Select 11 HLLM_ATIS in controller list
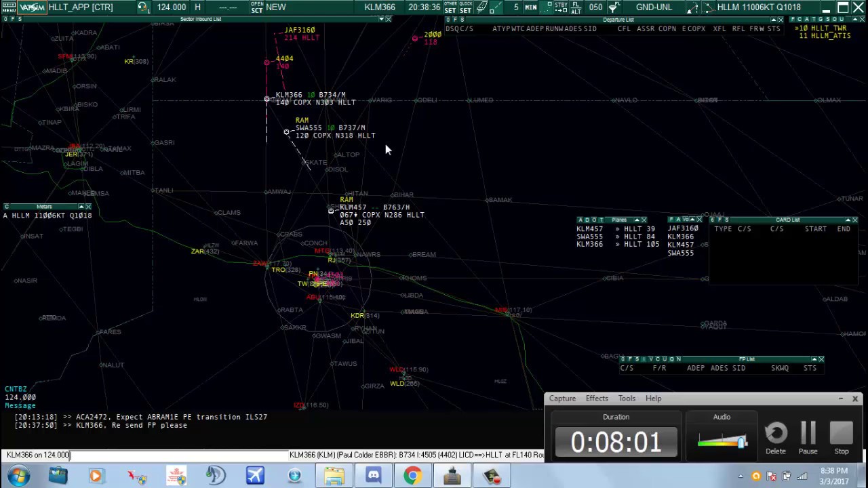Screen dimensions: 868x488 tap(825, 36)
